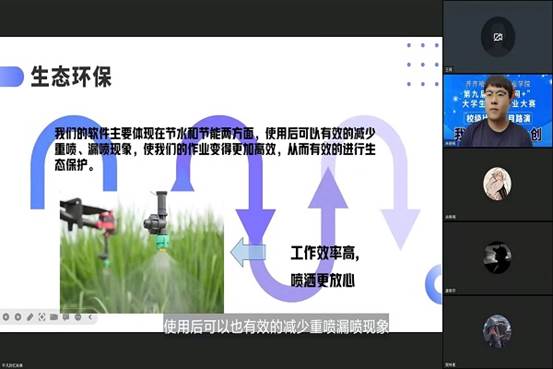Click the first round button in presentation toolbar
This screenshot has height=369, width=553.
pos(6,317)
